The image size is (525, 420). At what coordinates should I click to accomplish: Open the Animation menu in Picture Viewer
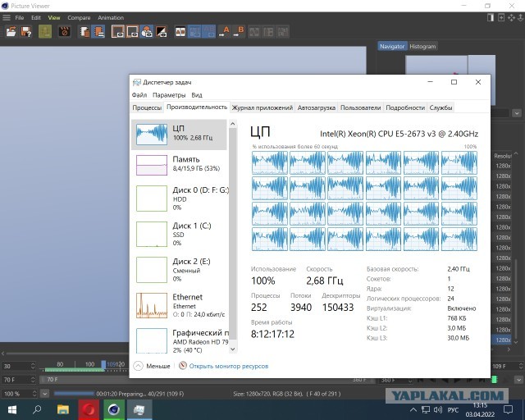coord(111,18)
